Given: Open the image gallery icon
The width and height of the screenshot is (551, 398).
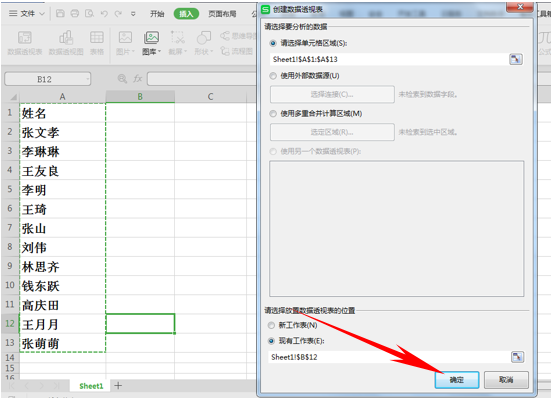Looking at the screenshot, I should pyautogui.click(x=151, y=38).
